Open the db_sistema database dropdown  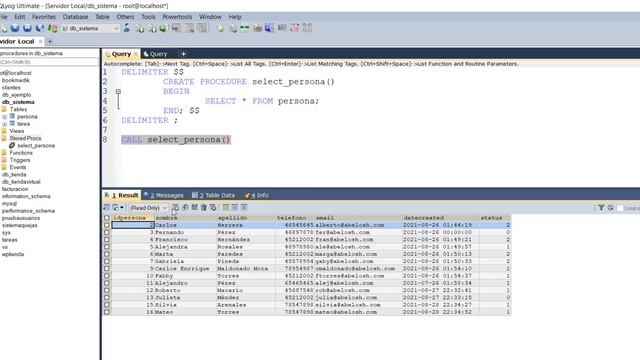coord(116,28)
